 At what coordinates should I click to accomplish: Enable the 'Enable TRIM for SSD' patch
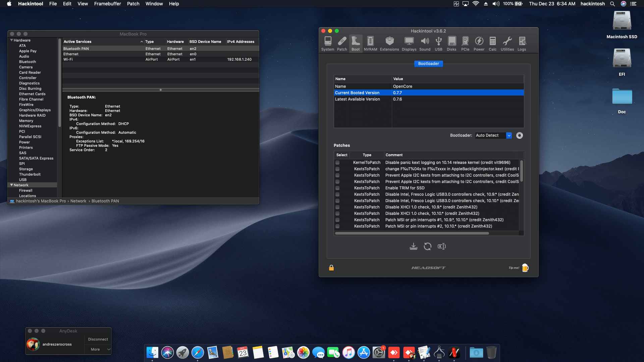coord(337,188)
